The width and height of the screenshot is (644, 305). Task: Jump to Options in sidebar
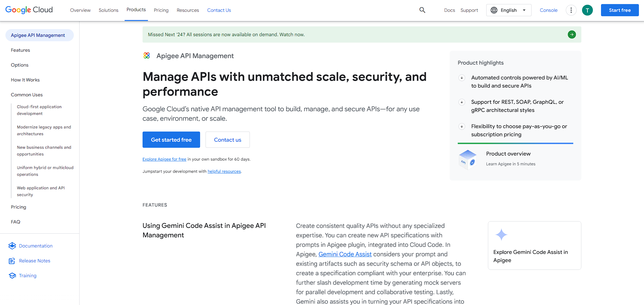(x=20, y=65)
